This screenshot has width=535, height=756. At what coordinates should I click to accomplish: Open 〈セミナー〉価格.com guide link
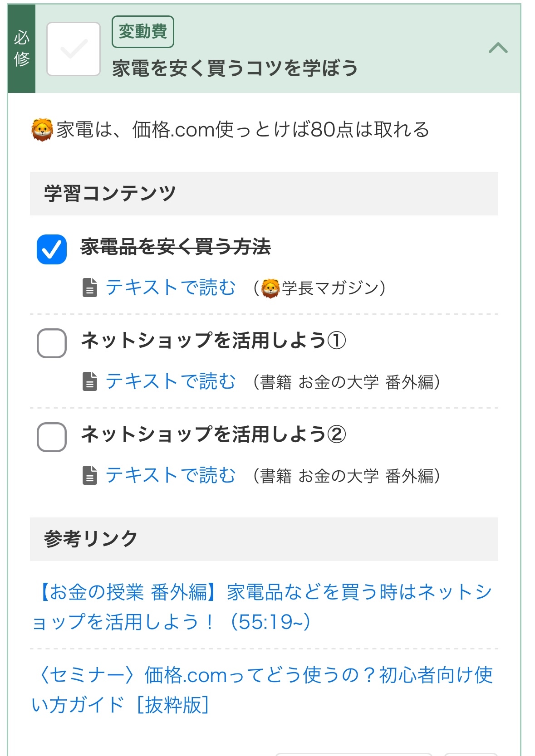[262, 690]
